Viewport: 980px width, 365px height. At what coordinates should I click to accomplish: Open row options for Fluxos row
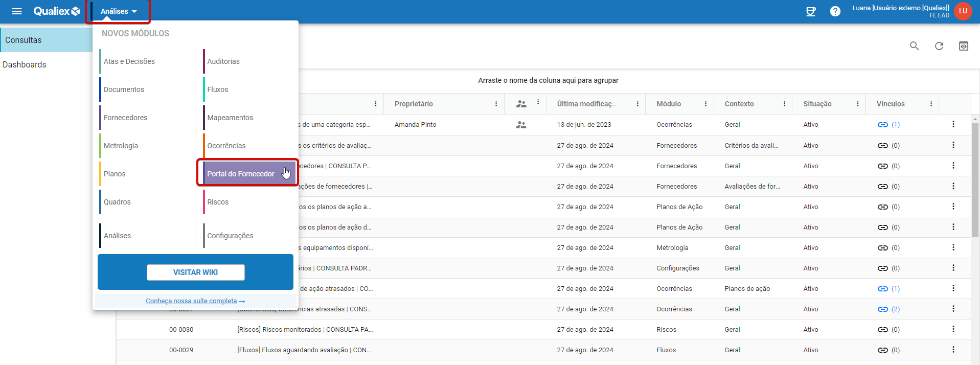point(953,350)
